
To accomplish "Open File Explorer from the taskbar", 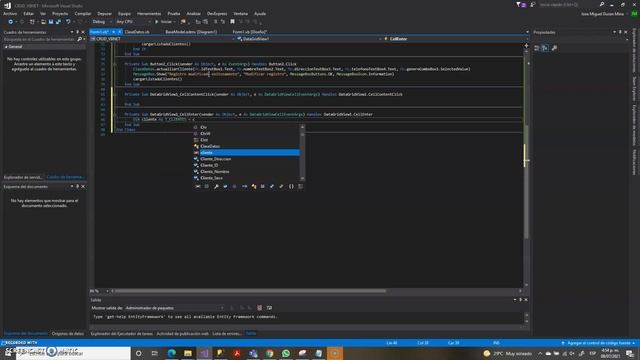I will 188,353.
